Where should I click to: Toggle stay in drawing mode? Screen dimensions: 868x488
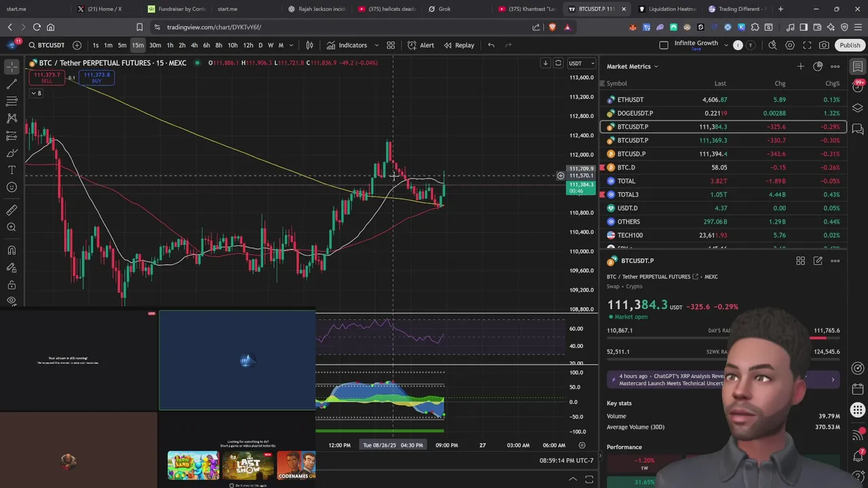coord(12,268)
